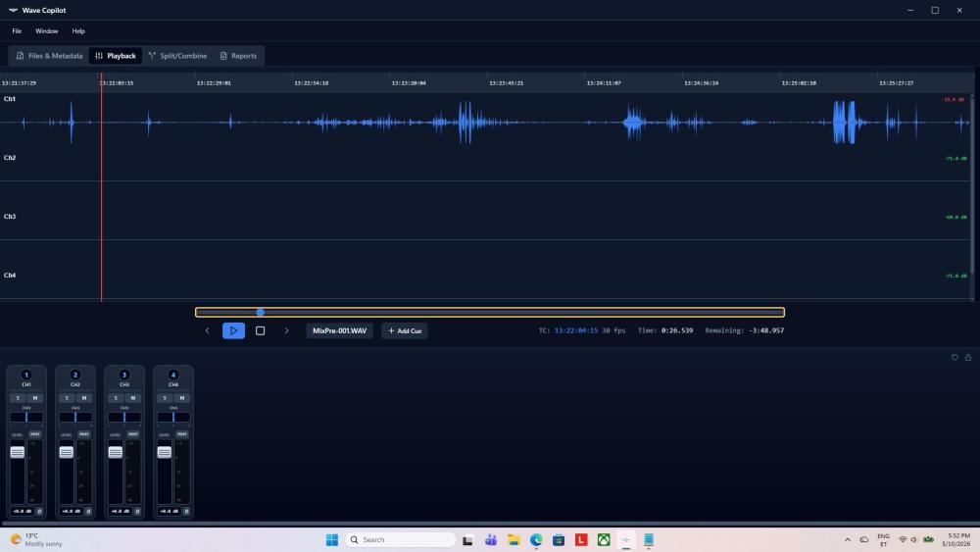
Task: Click the CH3 level fader handle
Action: [115, 452]
